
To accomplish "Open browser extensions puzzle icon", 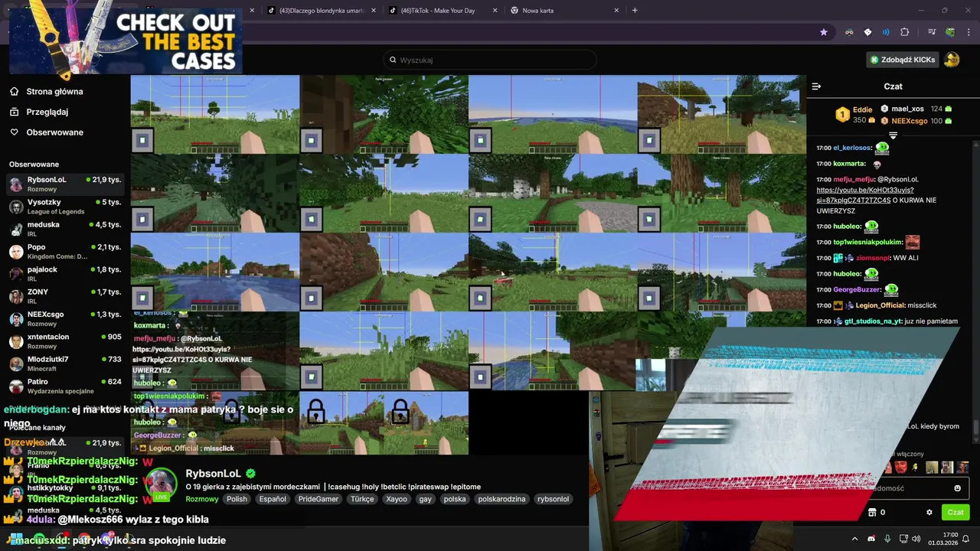I will tap(905, 32).
